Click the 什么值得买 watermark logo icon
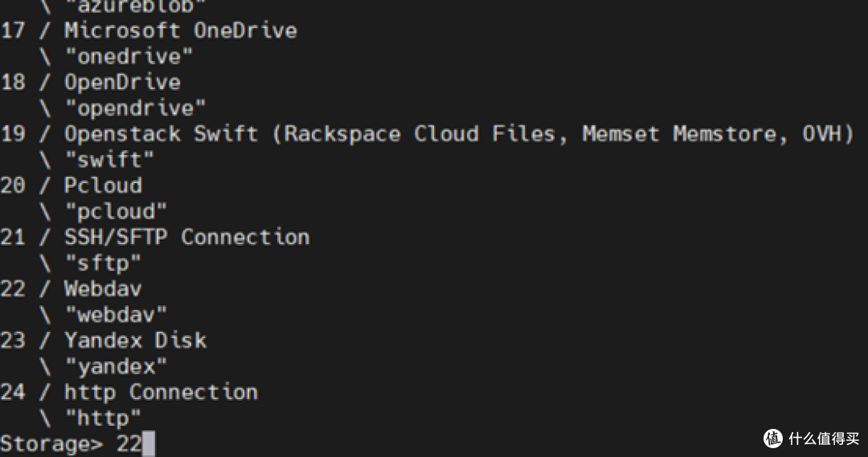Screen dimensions: 868x457 [x=773, y=439]
